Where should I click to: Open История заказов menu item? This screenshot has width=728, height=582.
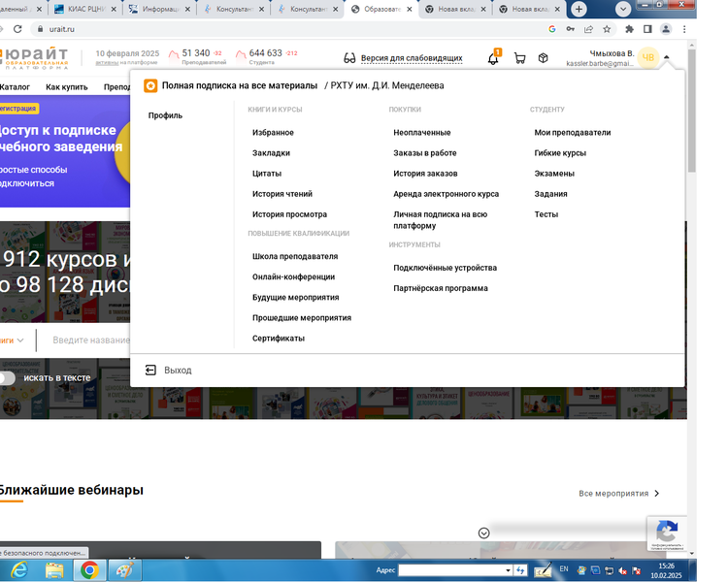click(424, 174)
